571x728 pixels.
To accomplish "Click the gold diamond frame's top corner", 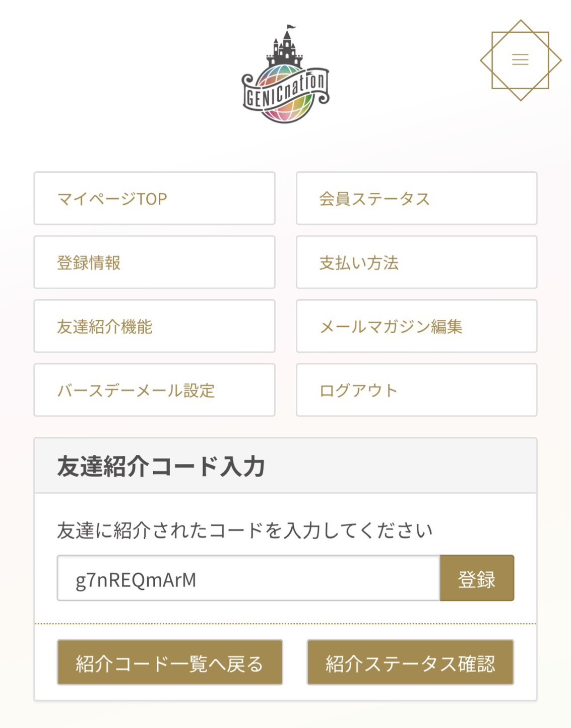I will 521,22.
